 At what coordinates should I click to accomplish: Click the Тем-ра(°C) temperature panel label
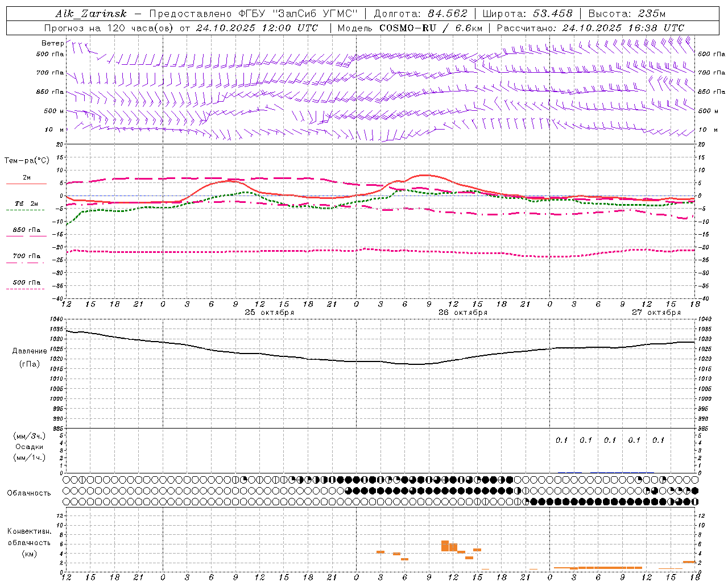point(27,161)
